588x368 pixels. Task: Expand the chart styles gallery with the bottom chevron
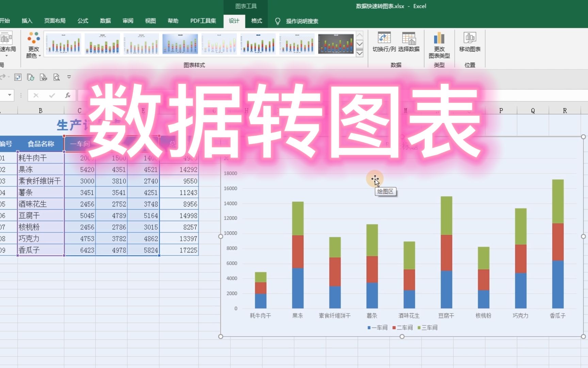coord(360,53)
